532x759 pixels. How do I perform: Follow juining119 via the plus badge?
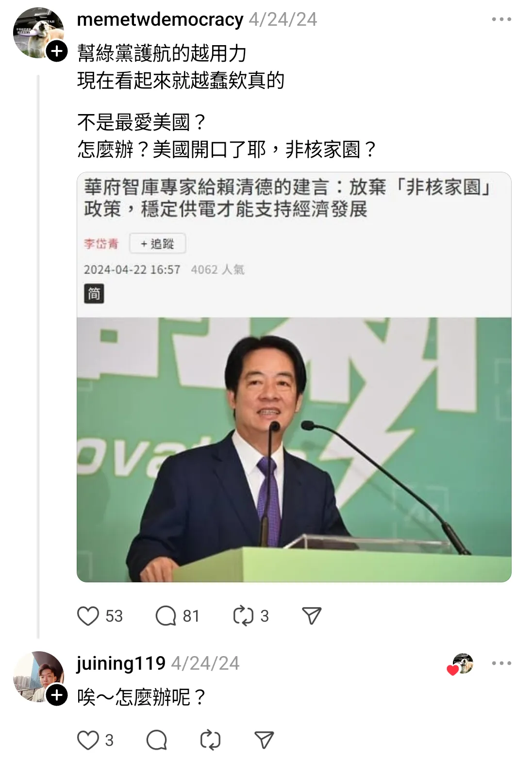click(x=57, y=695)
